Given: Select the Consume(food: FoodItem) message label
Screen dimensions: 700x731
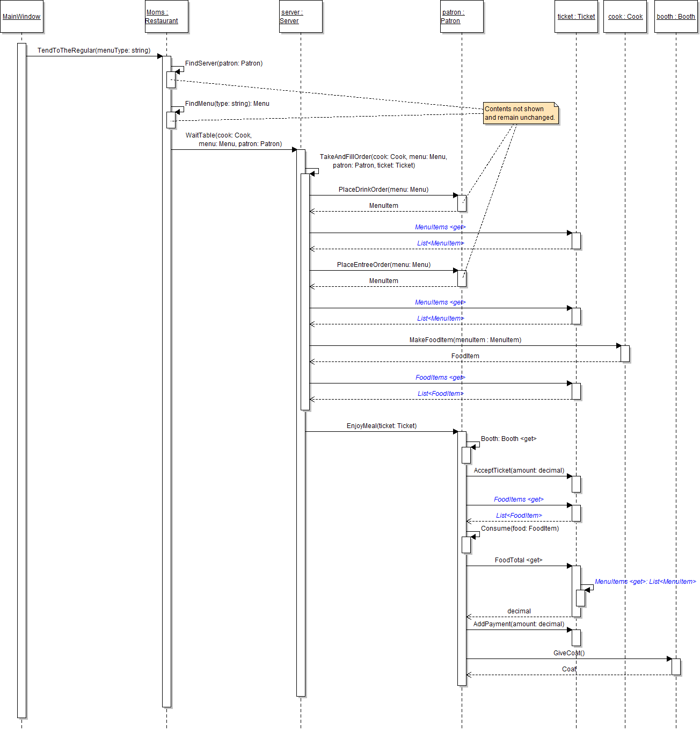Looking at the screenshot, I should [x=520, y=529].
